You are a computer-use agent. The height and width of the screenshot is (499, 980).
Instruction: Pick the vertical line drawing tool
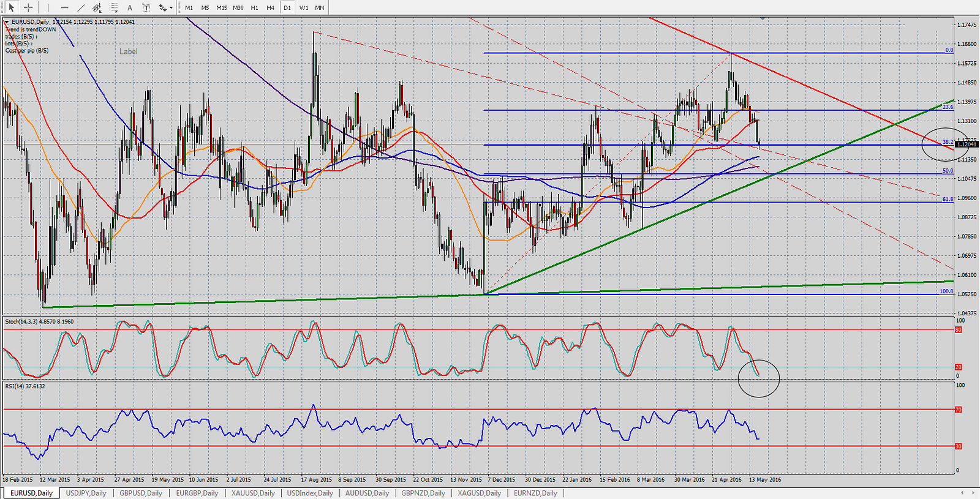(x=48, y=7)
